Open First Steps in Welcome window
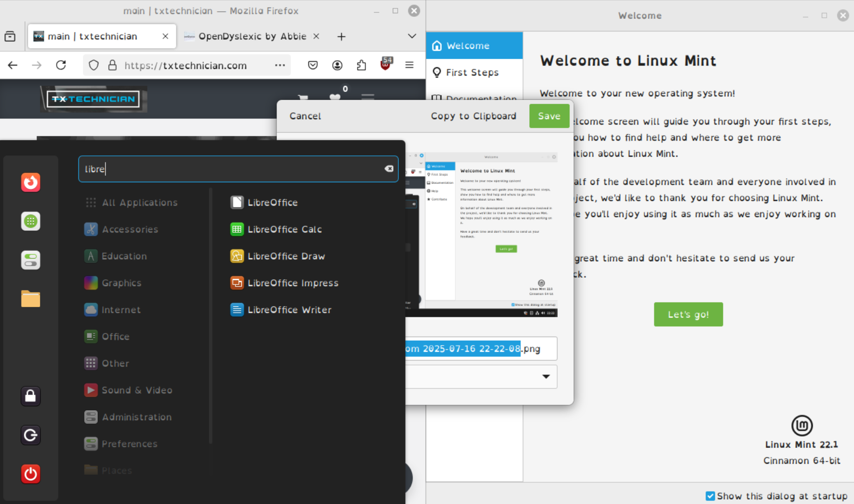Image resolution: width=854 pixels, height=504 pixels. (x=474, y=72)
